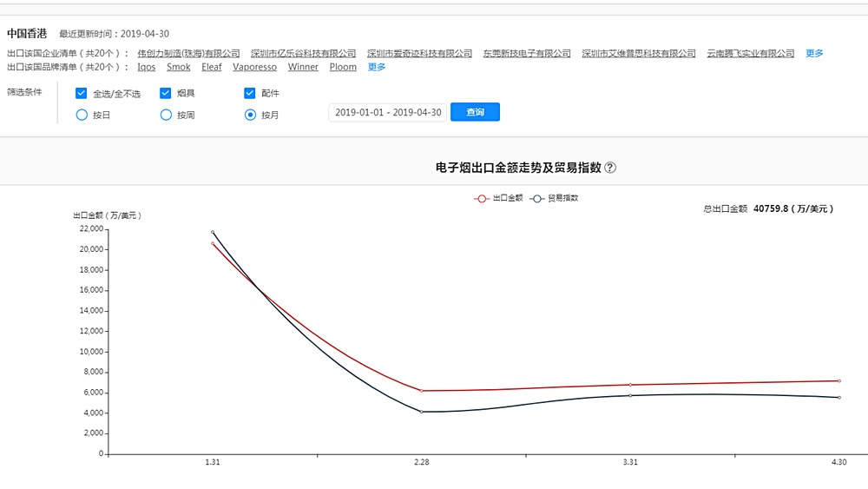The height and width of the screenshot is (489, 868).
Task: Open company link 东莞新技电子有限公司
Action: pos(527,53)
